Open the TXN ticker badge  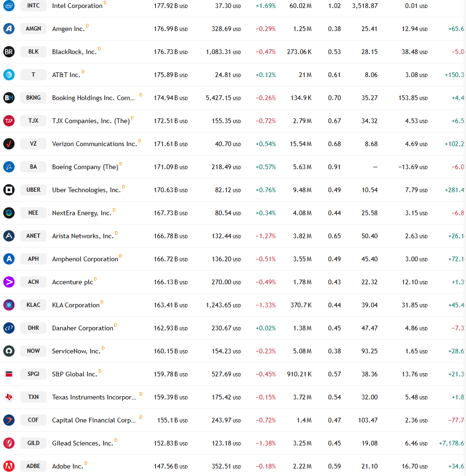click(33, 397)
